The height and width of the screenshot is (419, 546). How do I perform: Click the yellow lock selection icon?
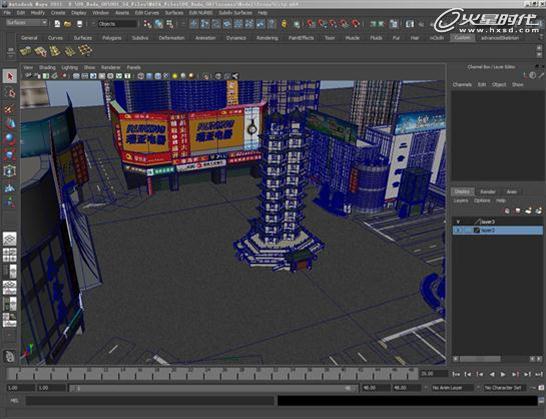[x=284, y=24]
